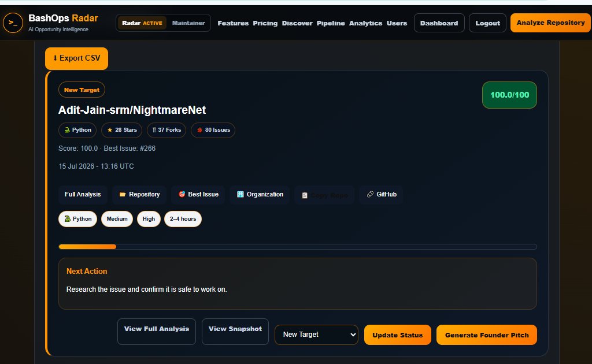Open the Pricing page
Image resolution: width=592 pixels, height=364 pixels.
click(x=265, y=23)
